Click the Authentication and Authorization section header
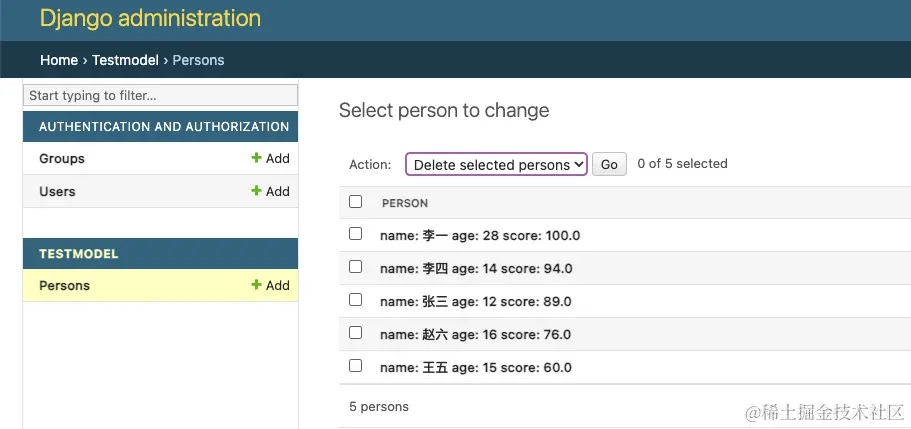This screenshot has width=911, height=429. 164,127
